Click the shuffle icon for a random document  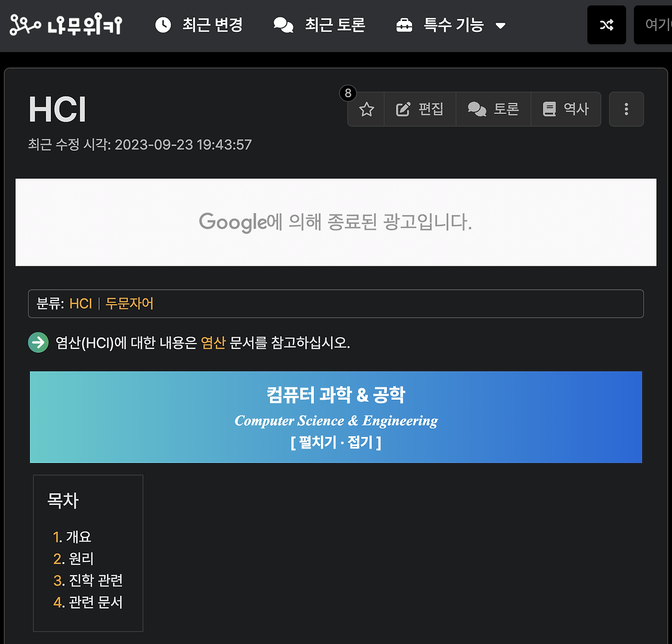coord(606,25)
